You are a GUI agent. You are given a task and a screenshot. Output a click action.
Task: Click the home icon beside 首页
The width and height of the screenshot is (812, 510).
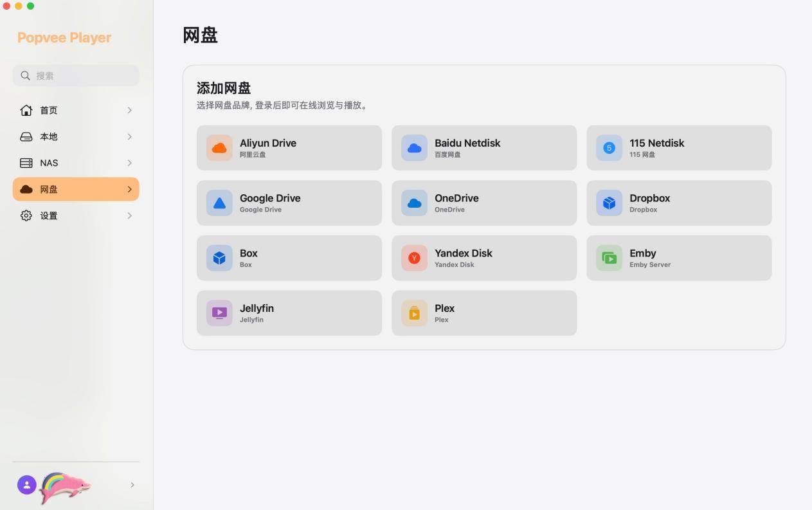(x=26, y=111)
